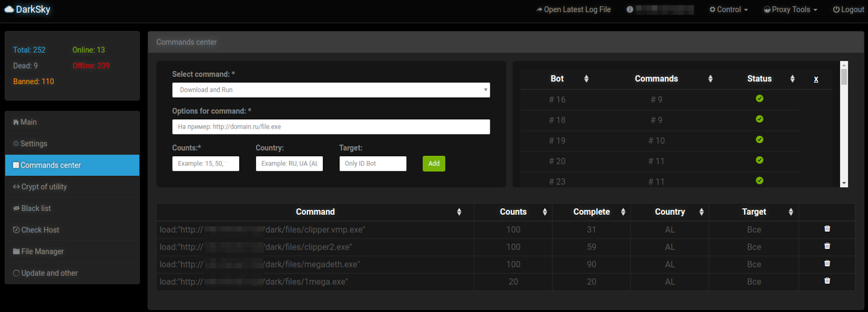Viewport: 868px width, 312px height.
Task: Delete the clipper.vmp.exe command with trash icon
Action: (827, 229)
